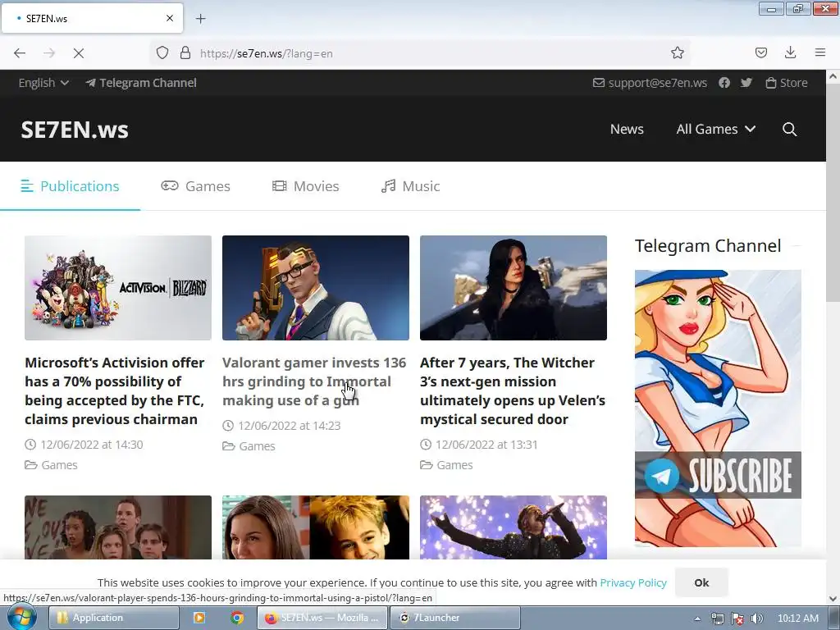Open the Pocket save icon
Image resolution: width=840 pixels, height=630 pixels.
(x=760, y=52)
